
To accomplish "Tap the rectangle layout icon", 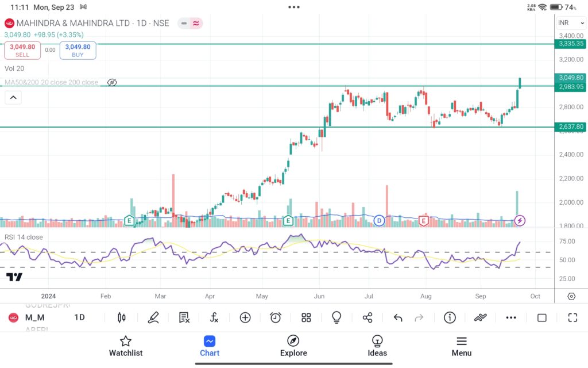I will point(542,318).
